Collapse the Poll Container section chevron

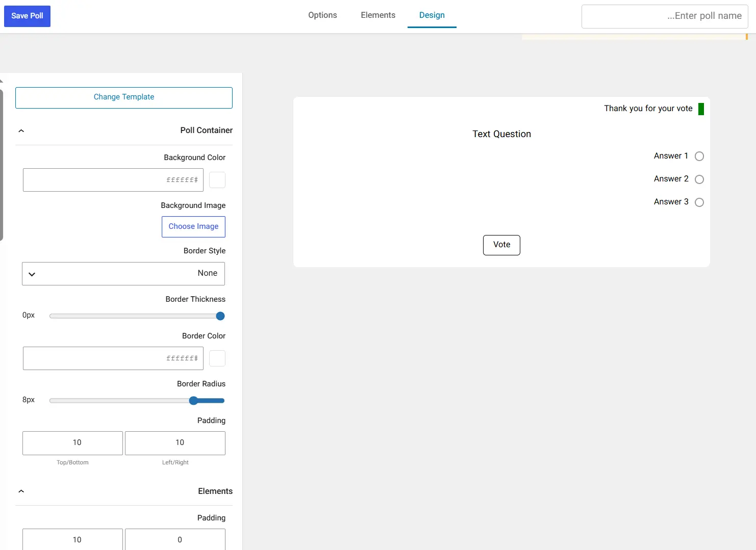21,131
